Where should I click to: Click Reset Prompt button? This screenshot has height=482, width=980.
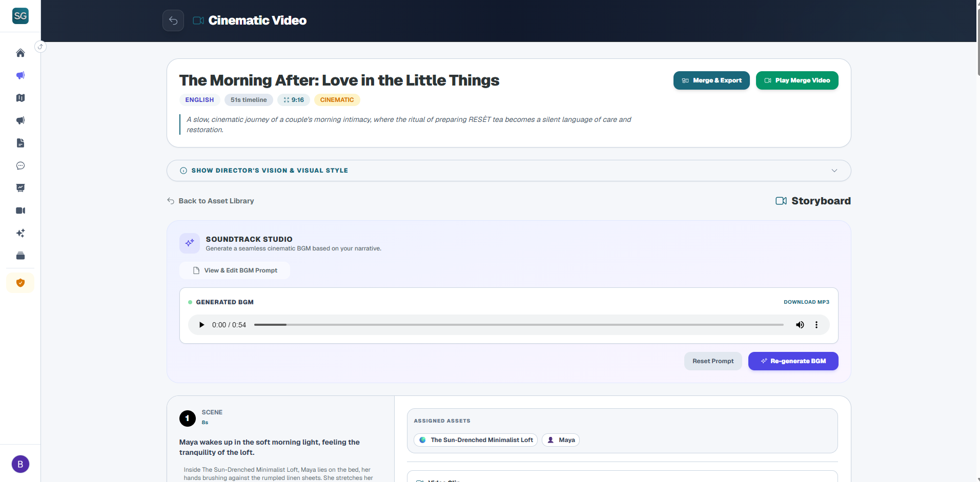(x=713, y=361)
